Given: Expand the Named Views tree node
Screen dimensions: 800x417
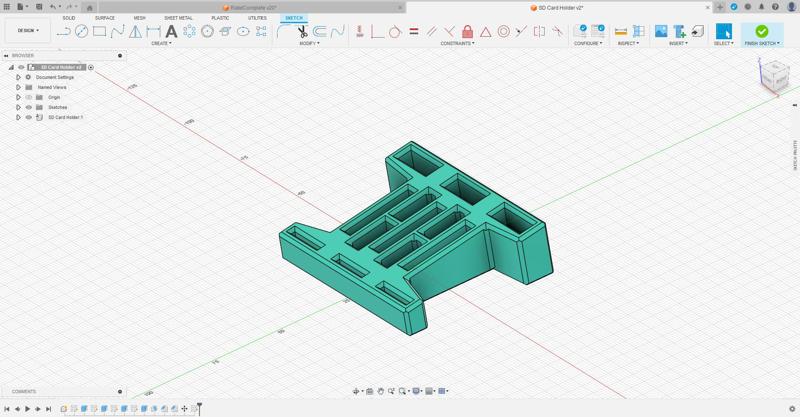Looking at the screenshot, I should point(18,87).
